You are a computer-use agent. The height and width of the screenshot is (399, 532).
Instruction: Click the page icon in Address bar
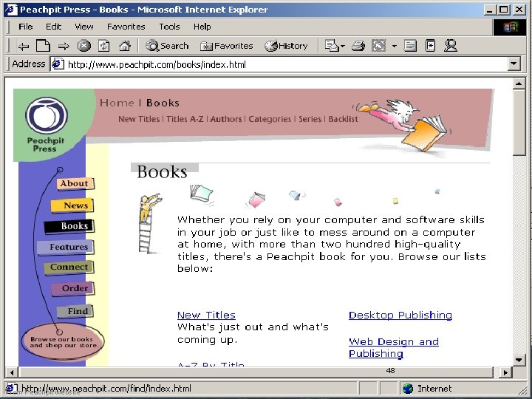point(58,64)
